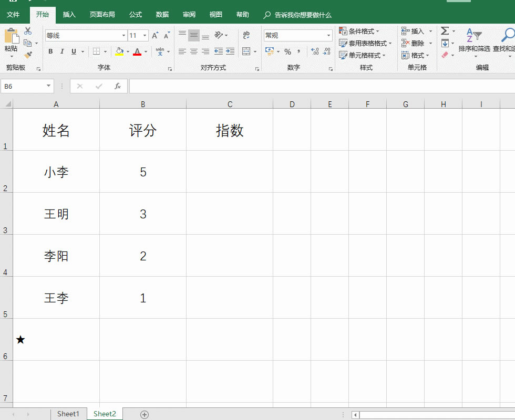Align text left in cell
The width and height of the screenshot is (515, 420).
point(182,51)
